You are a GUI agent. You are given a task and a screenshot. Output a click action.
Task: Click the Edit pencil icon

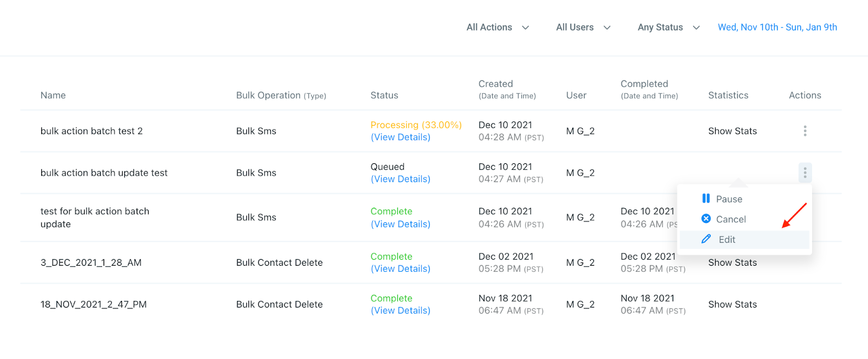(x=706, y=239)
